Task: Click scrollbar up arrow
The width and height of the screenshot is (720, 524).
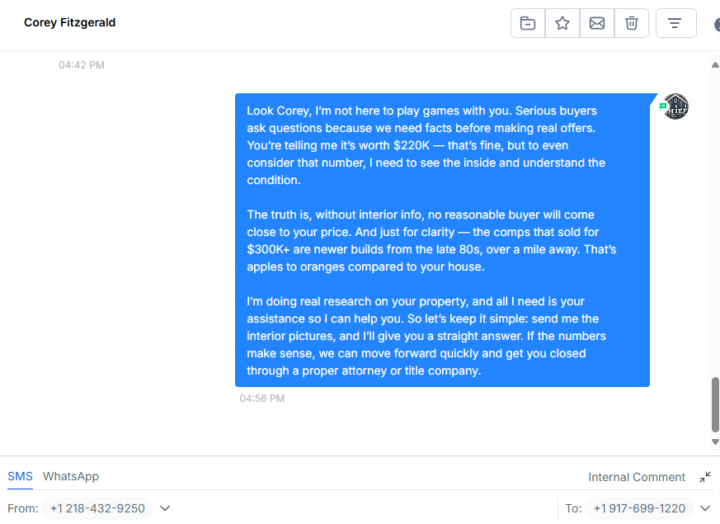Action: click(x=715, y=65)
